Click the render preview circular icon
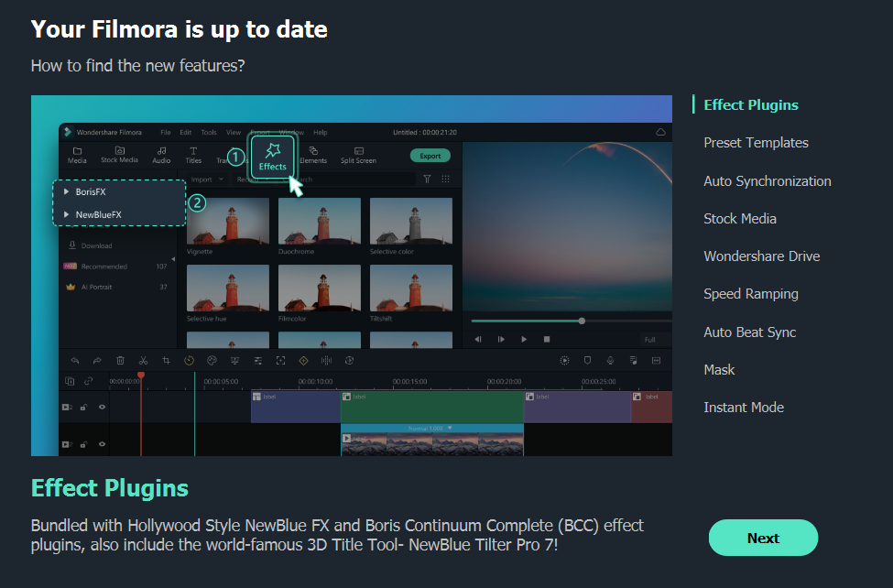The image size is (893, 588). (564, 360)
